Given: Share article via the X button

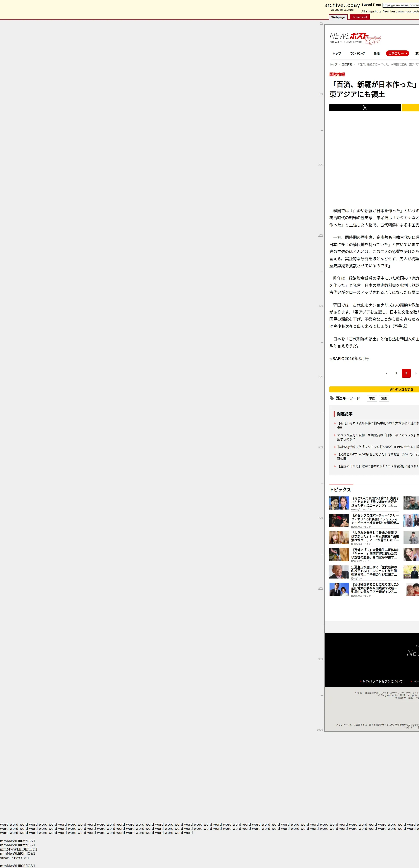Looking at the screenshot, I should pyautogui.click(x=365, y=107).
